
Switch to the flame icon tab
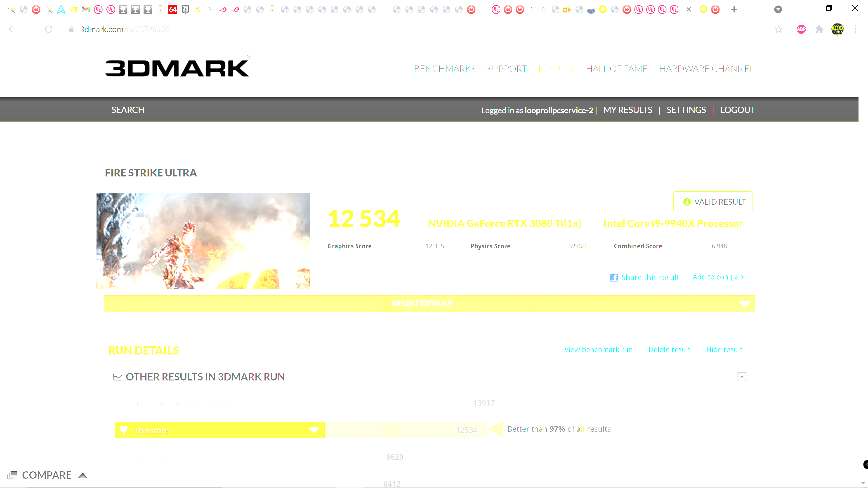pos(198,9)
